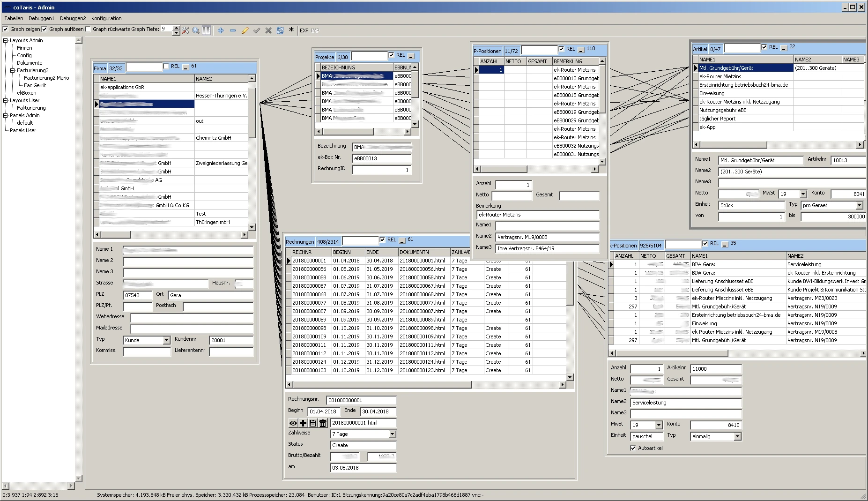The height and width of the screenshot is (501, 868).
Task: Open the MwSt dropdown in the Artikel panel
Action: click(x=803, y=194)
